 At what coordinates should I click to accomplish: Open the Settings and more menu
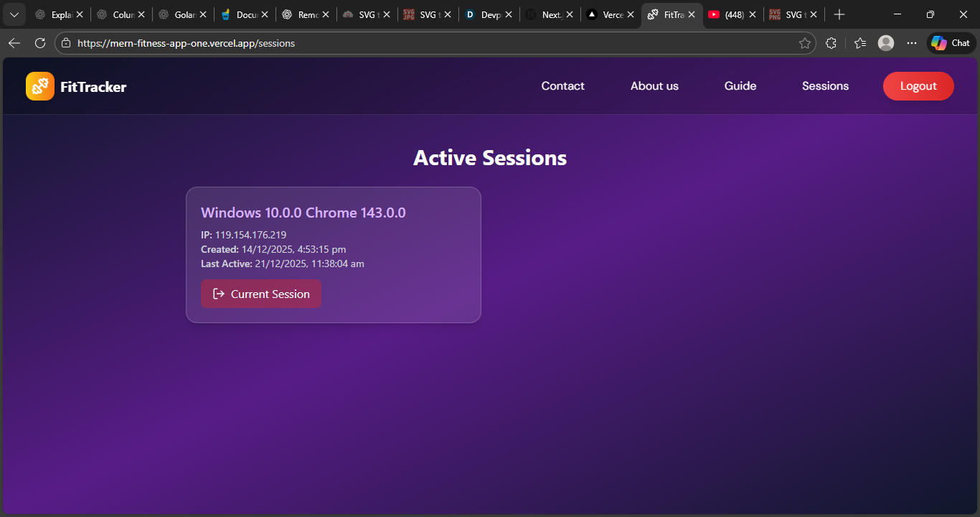tap(912, 43)
